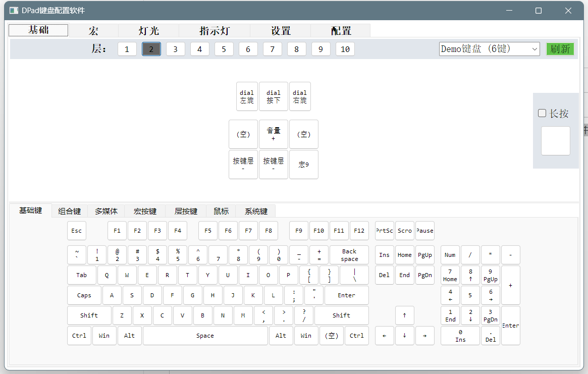Click the Esc key on virtual keyboard
This screenshot has width=588, height=374.
76,231
